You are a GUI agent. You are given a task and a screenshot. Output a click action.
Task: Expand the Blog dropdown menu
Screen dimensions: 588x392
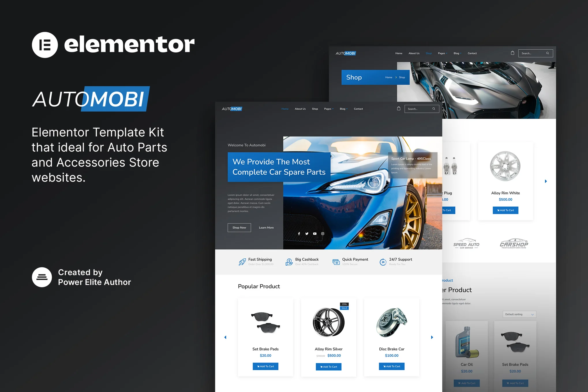coord(347,109)
